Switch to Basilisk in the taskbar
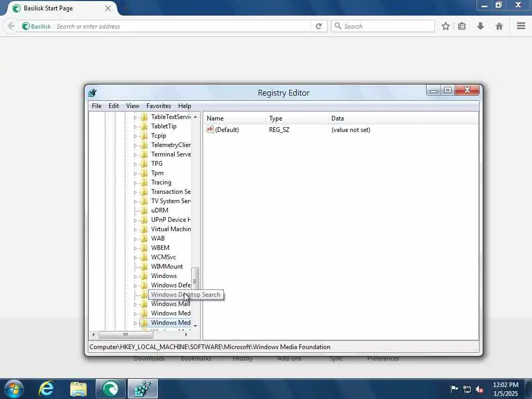Viewport: 532px width, 399px height. pos(111,389)
